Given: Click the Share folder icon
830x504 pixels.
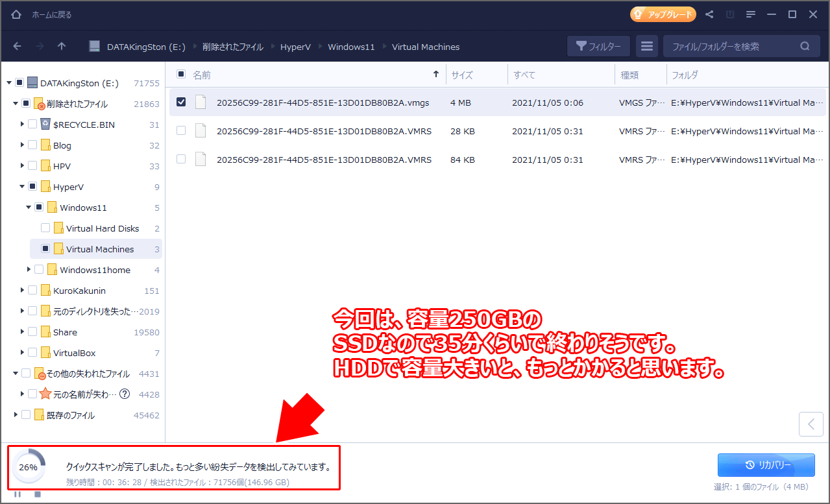Looking at the screenshot, I should pyautogui.click(x=45, y=331).
